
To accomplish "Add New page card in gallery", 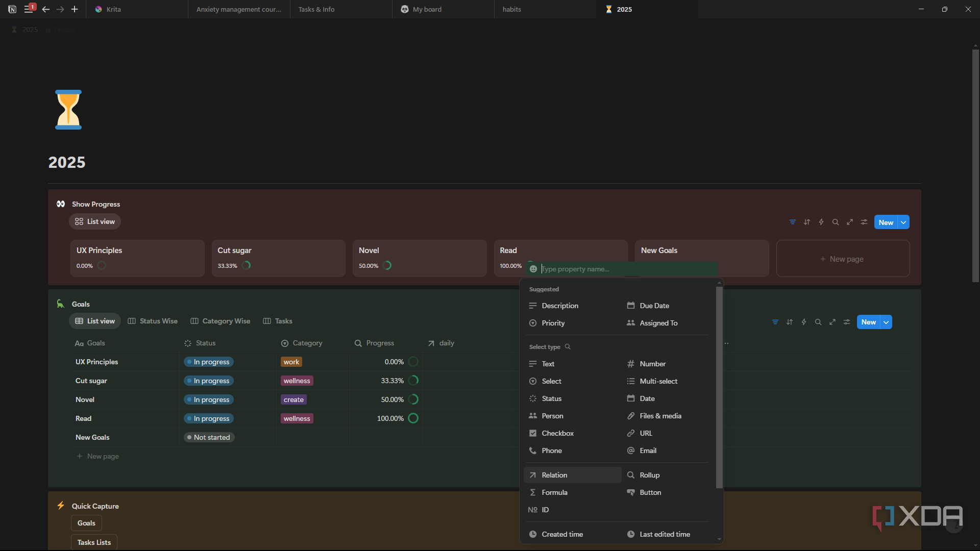I will pos(843,259).
